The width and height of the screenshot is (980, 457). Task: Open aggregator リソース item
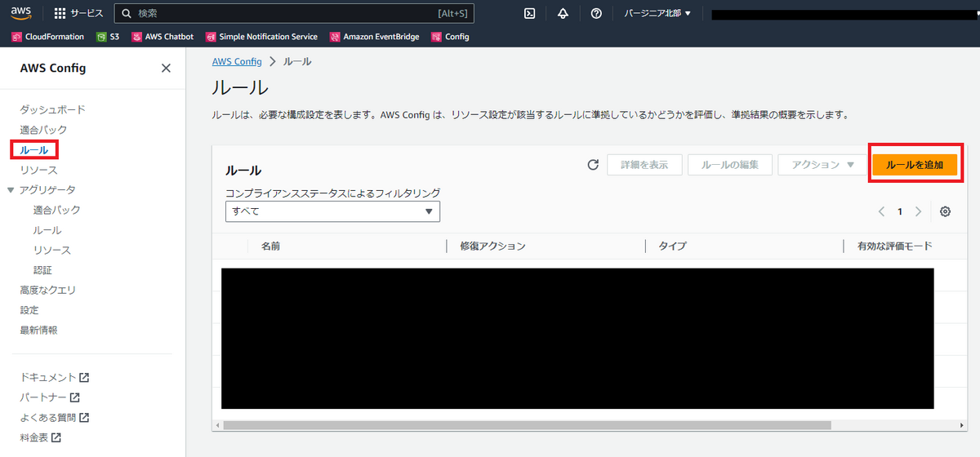52,250
